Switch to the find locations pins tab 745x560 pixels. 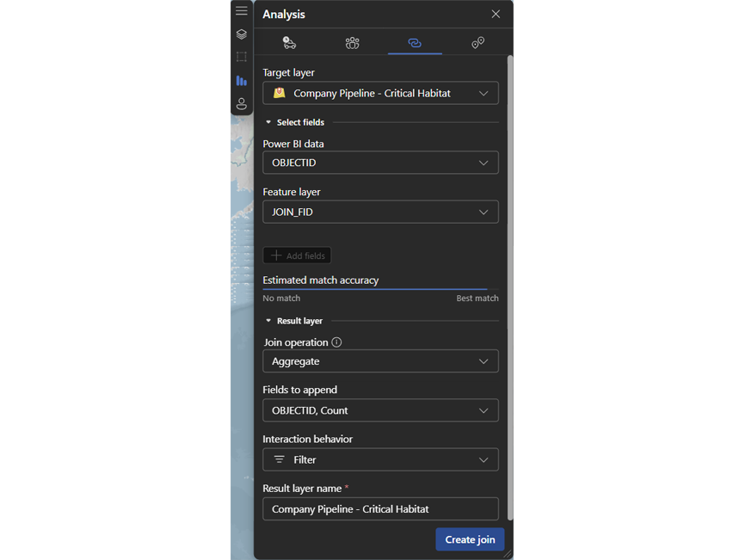point(477,41)
